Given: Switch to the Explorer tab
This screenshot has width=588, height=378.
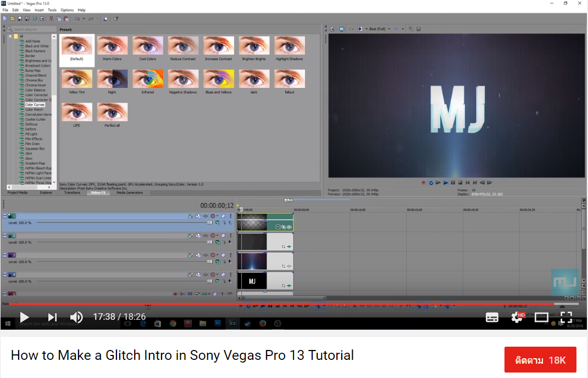Looking at the screenshot, I should (x=46, y=193).
